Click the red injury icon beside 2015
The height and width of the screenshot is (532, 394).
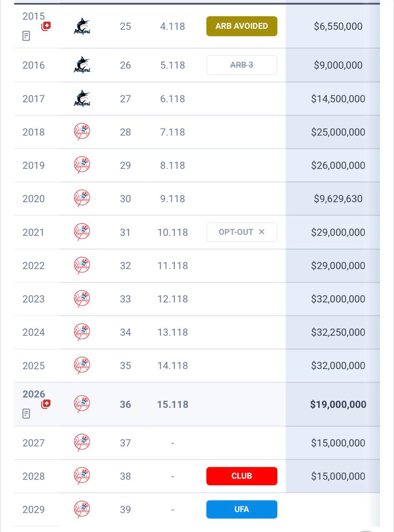46,26
